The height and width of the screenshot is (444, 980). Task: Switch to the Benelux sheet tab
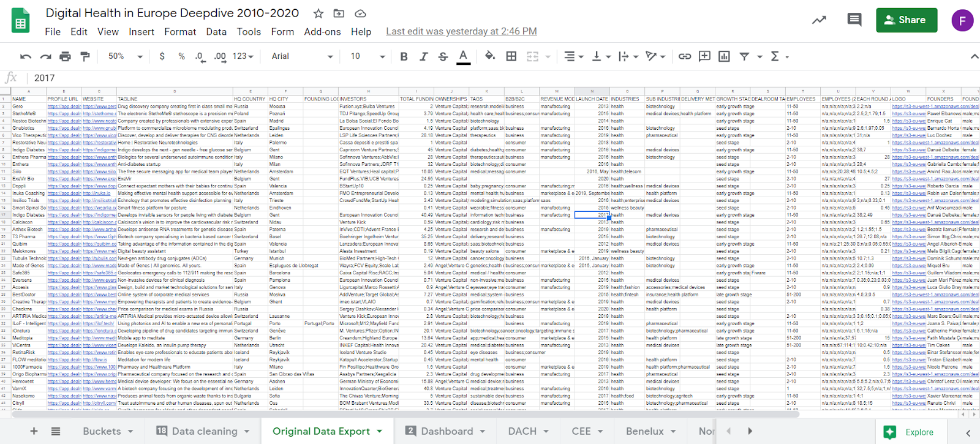651,431
